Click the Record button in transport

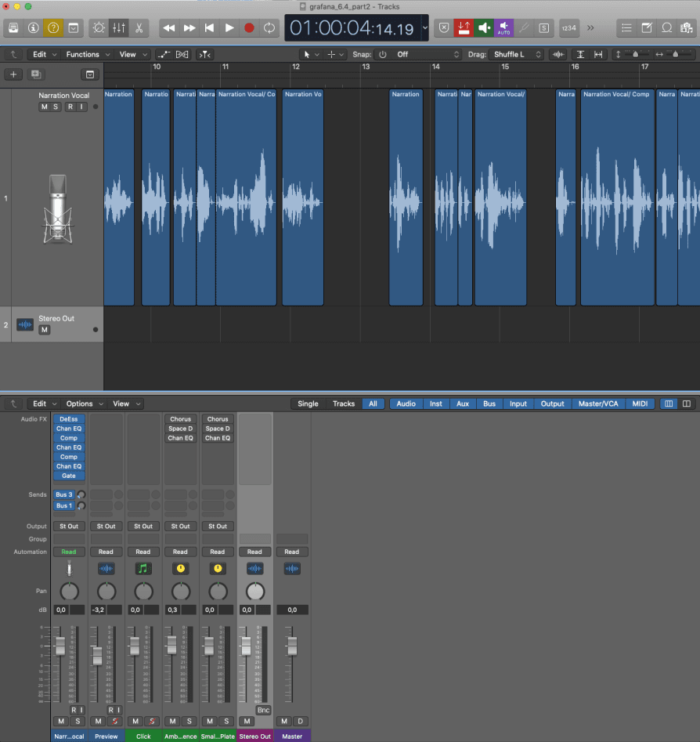pos(249,27)
